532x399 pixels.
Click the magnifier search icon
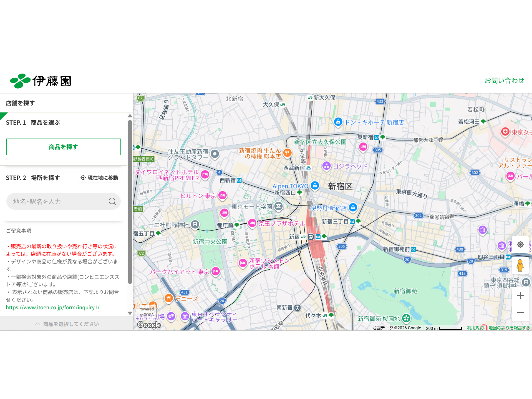(112, 201)
